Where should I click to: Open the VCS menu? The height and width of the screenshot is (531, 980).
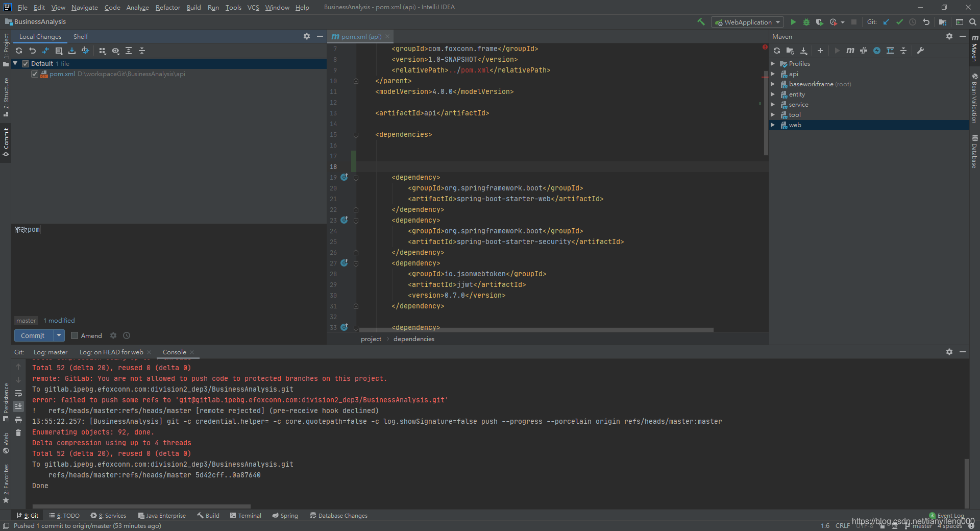253,7
